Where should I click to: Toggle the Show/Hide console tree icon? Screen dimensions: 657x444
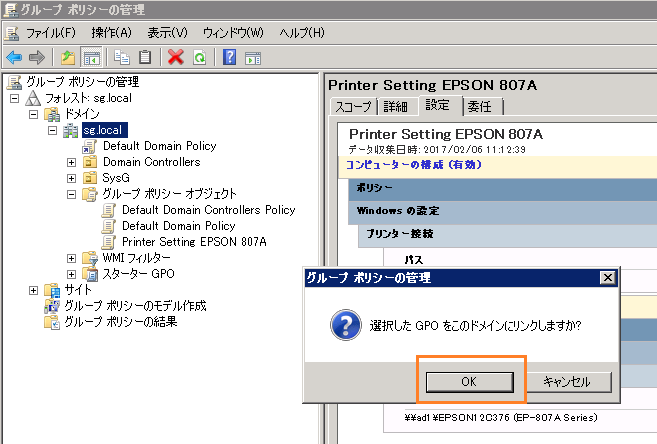click(x=91, y=57)
